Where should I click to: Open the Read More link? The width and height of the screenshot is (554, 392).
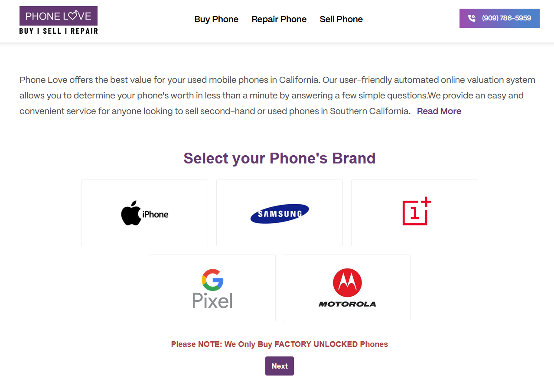click(x=439, y=111)
